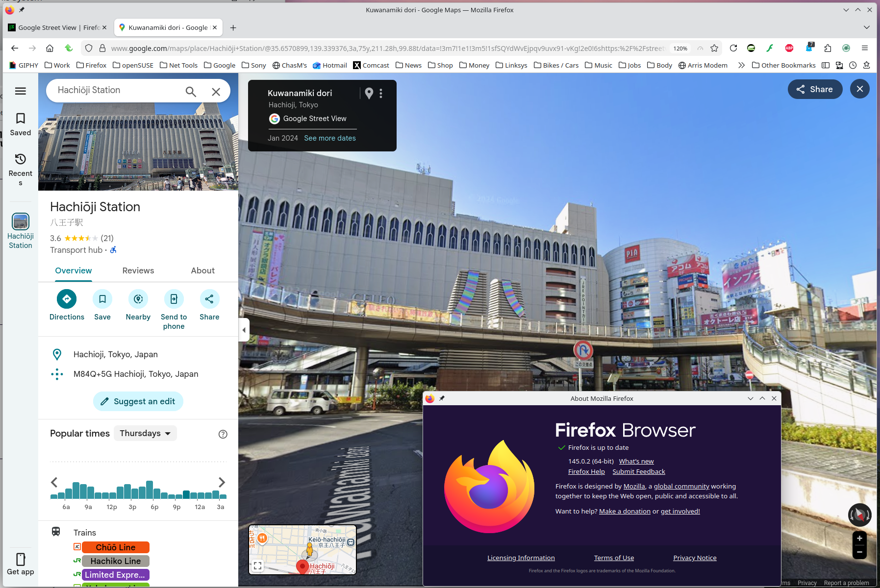880x588 pixels.
Task: Open Recents in the Maps sidebar
Action: [x=21, y=170]
